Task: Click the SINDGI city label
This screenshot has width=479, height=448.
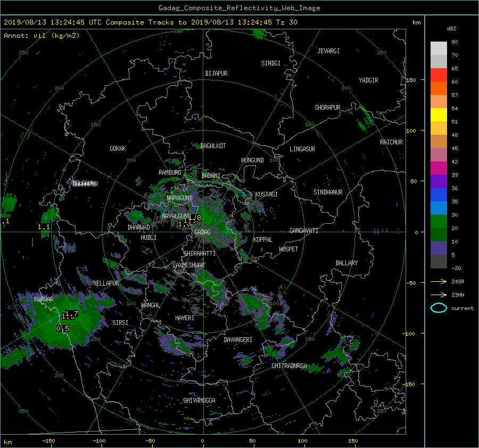Action: pyautogui.click(x=271, y=63)
